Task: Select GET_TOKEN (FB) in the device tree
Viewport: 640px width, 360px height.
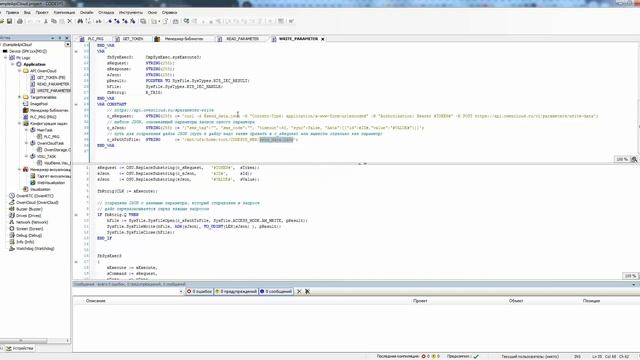Action: point(51,78)
